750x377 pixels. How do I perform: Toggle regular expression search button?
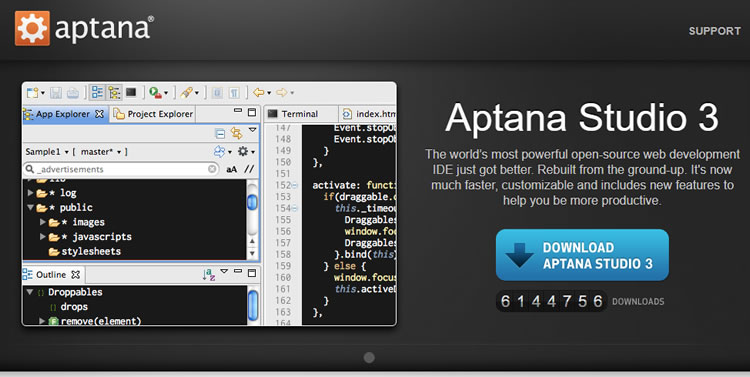[249, 169]
